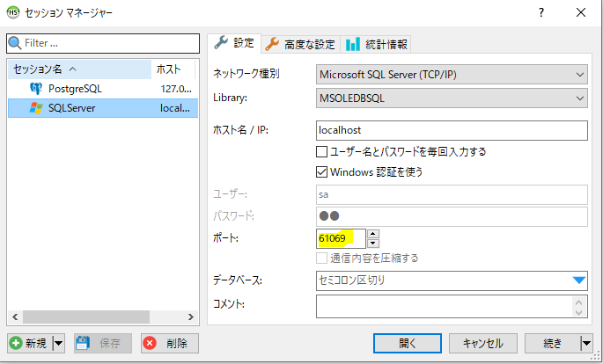Click the local... host cell
Viewport: 603px width, 364px height.
[175, 108]
